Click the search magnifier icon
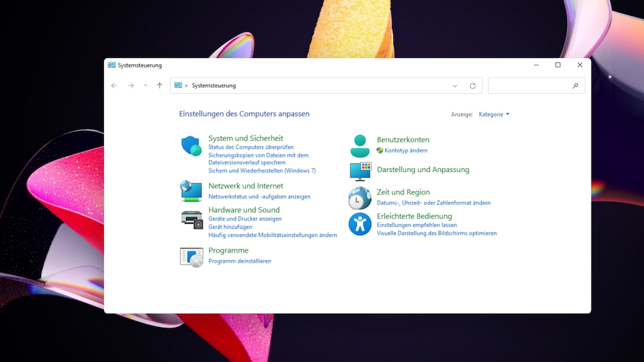Image resolution: width=644 pixels, height=362 pixels. pyautogui.click(x=575, y=86)
